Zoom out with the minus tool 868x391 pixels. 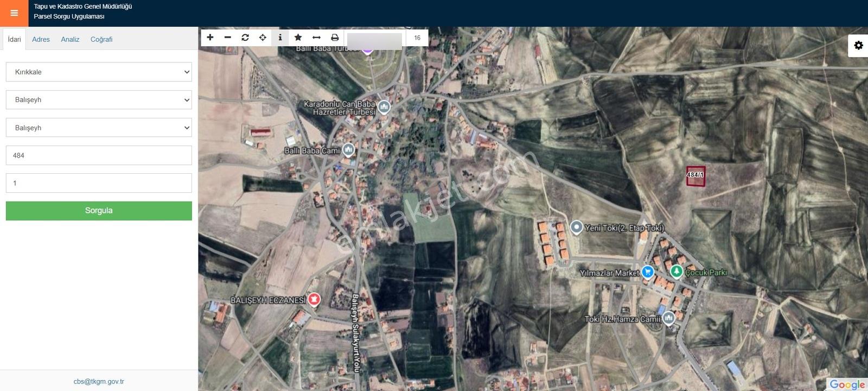coord(228,37)
